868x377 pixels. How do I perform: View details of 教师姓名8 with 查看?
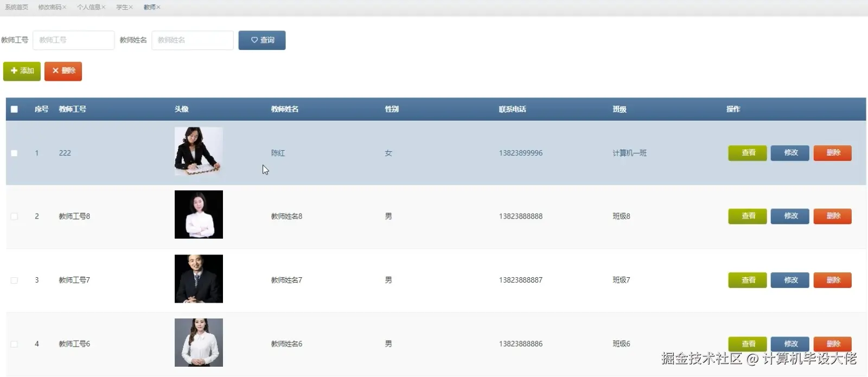click(x=748, y=216)
